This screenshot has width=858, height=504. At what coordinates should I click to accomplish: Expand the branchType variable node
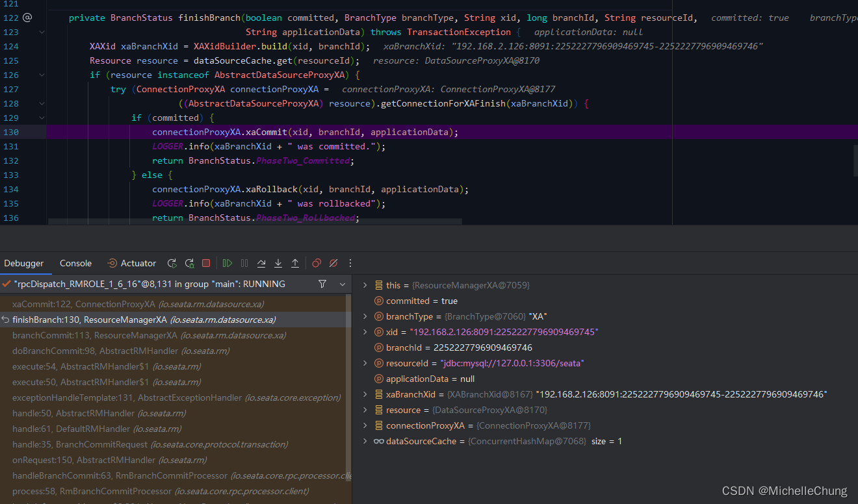(365, 316)
